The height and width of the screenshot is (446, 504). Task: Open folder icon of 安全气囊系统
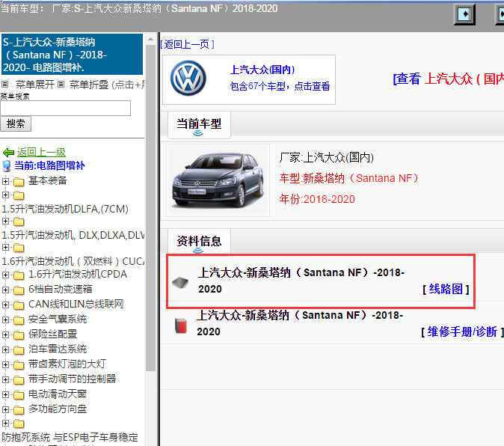click(x=19, y=320)
